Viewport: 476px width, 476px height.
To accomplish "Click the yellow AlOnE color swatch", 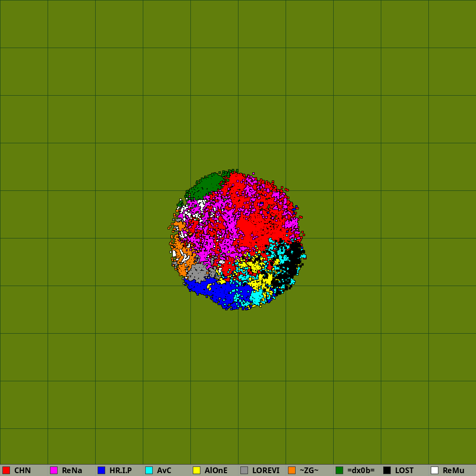I will 197,470.
